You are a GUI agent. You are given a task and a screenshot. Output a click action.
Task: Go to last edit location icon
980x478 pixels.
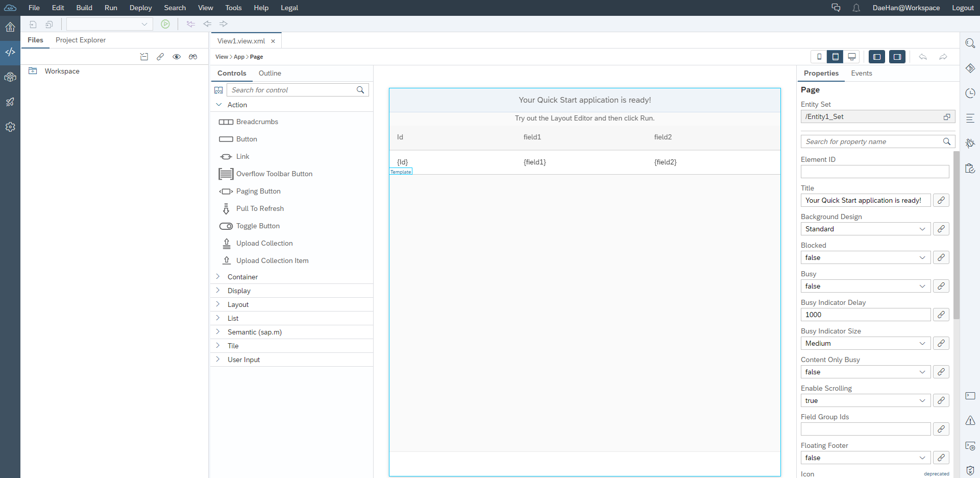click(x=191, y=24)
